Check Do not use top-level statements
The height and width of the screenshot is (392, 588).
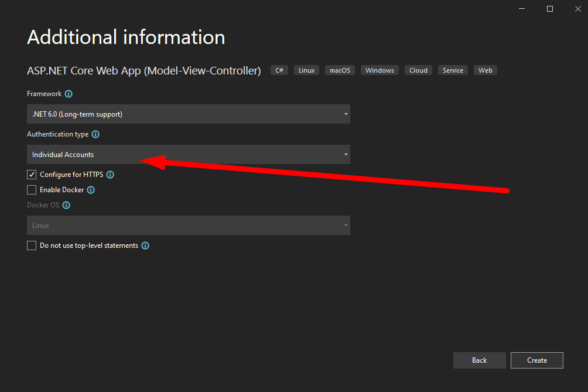pyautogui.click(x=32, y=246)
